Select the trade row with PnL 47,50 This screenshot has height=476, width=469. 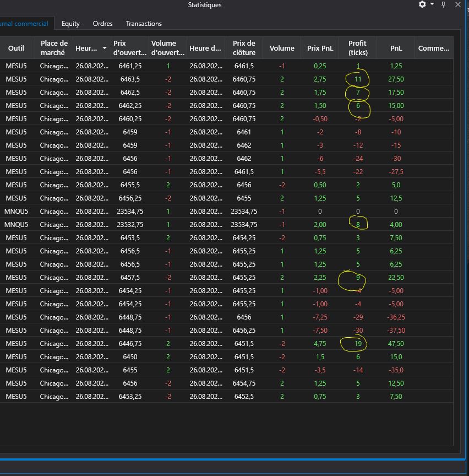pos(220,344)
